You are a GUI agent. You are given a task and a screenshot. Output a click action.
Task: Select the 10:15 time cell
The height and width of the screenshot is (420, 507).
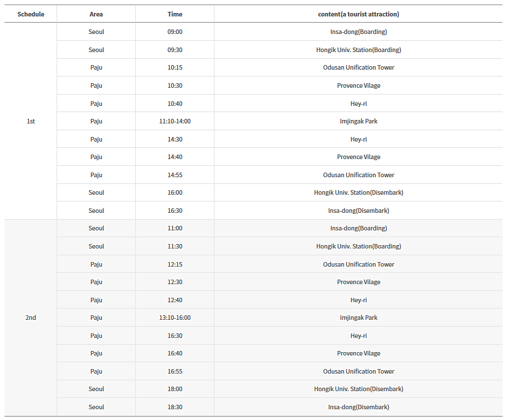(x=175, y=67)
